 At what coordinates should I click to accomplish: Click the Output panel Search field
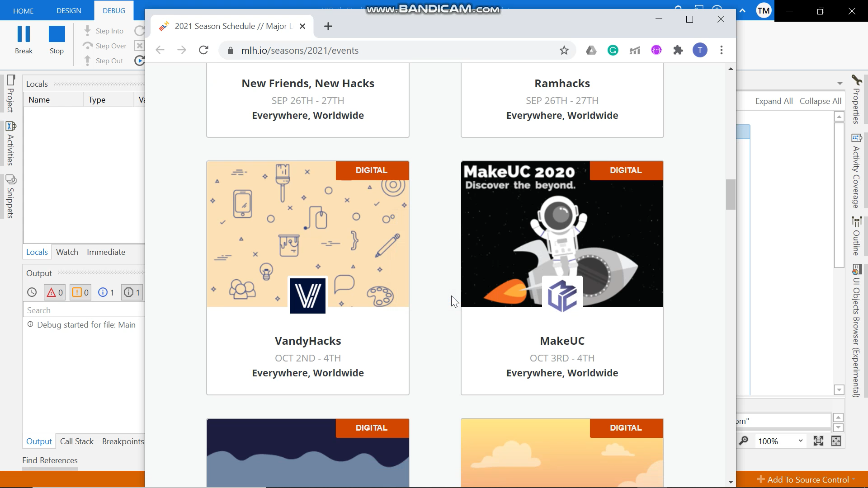84,310
